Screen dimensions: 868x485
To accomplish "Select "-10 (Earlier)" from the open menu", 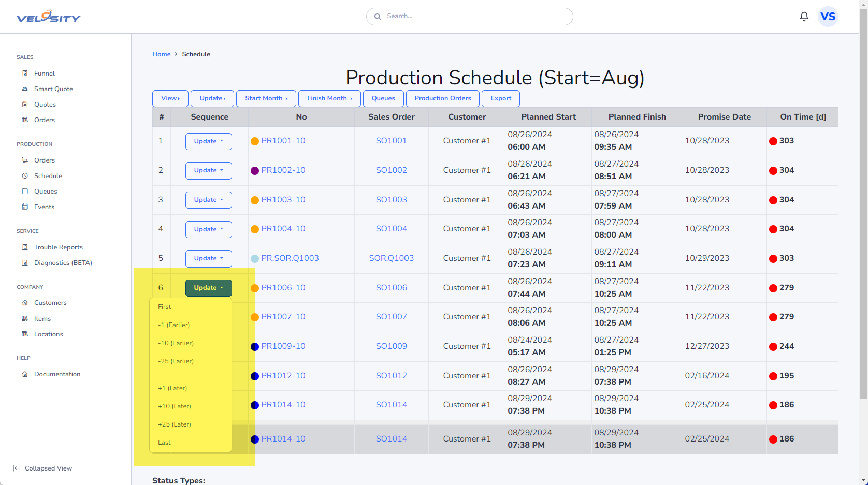I will coord(176,343).
